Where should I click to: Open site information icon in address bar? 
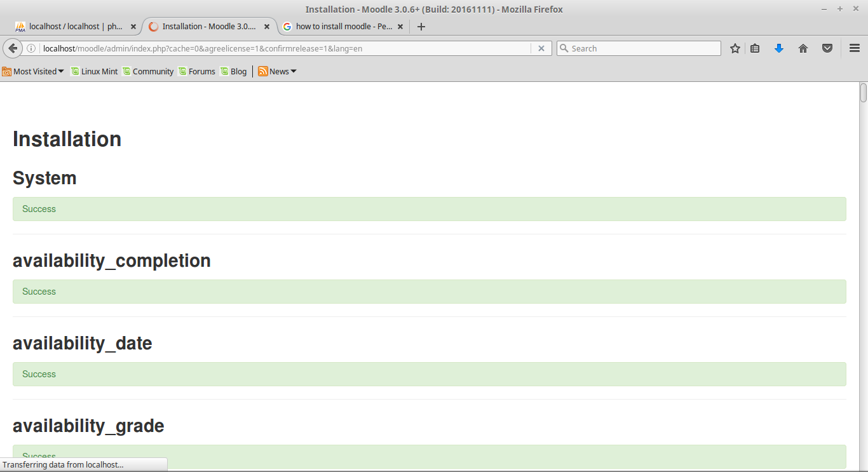click(x=31, y=48)
